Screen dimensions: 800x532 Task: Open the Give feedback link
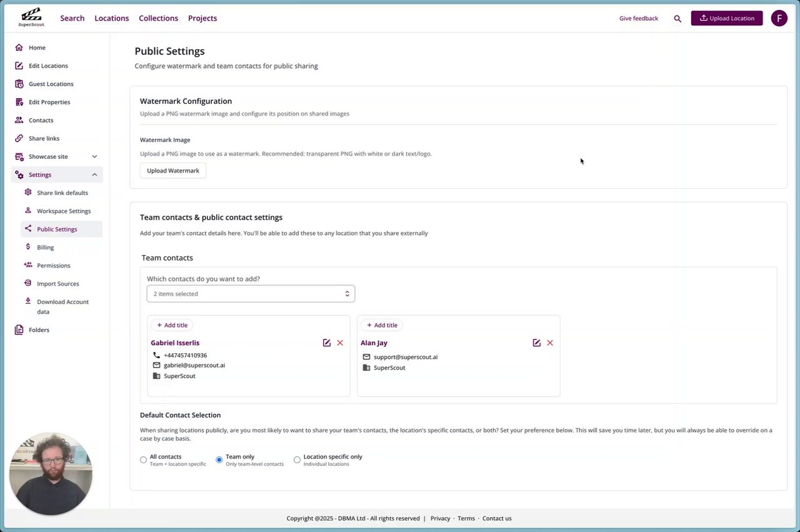point(638,19)
